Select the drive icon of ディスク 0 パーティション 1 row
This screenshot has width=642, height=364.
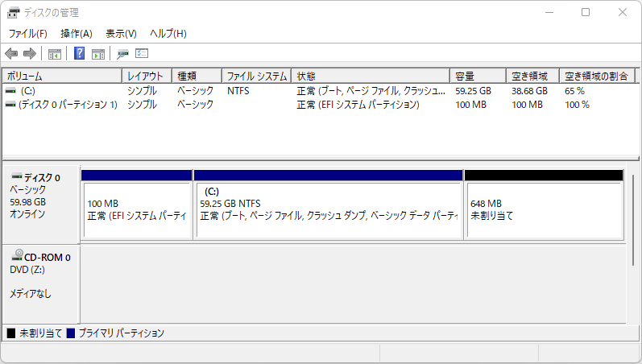click(10, 105)
